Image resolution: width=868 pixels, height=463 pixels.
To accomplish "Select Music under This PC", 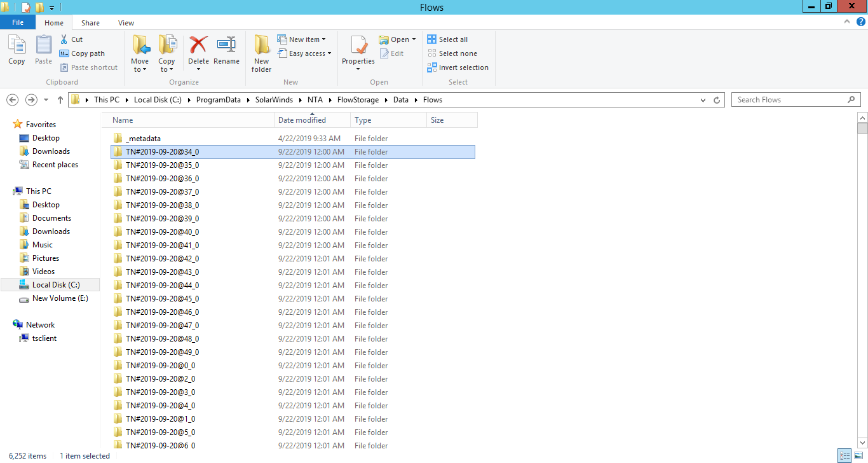I will tap(36, 245).
